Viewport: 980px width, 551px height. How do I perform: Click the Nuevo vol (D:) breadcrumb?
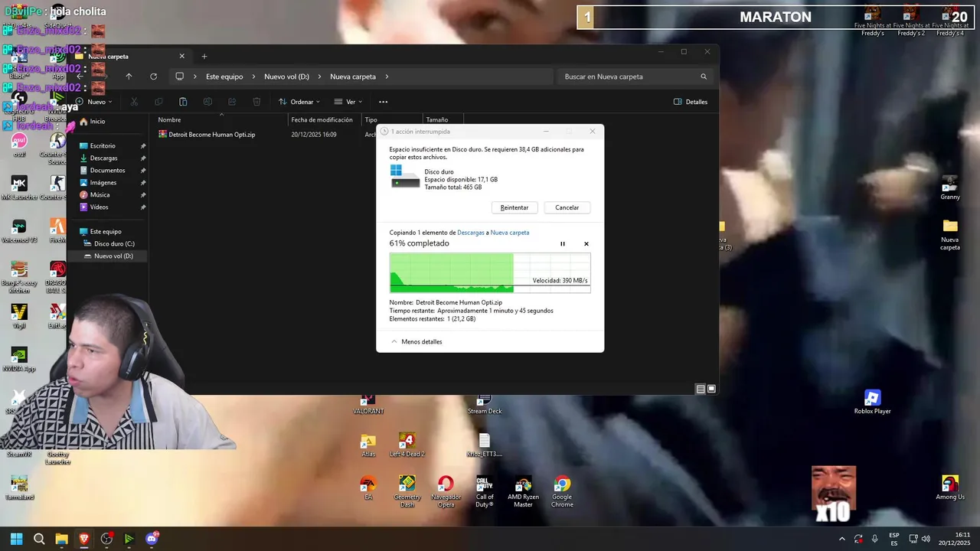[x=286, y=77]
